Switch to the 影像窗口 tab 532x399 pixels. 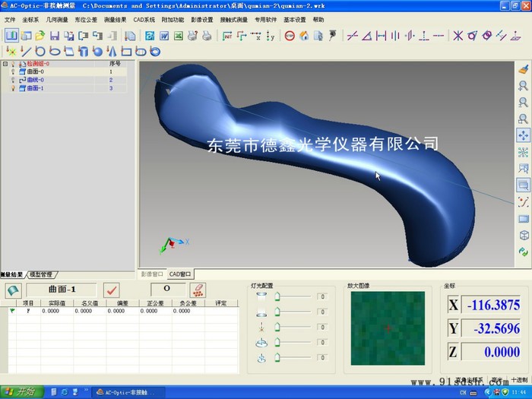tap(152, 274)
